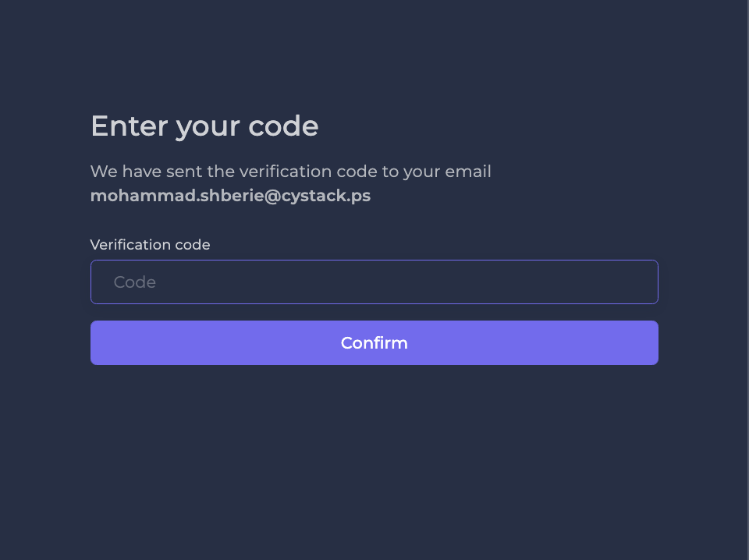
Task: Click the word "Confirm" on the button
Action: [x=374, y=343]
